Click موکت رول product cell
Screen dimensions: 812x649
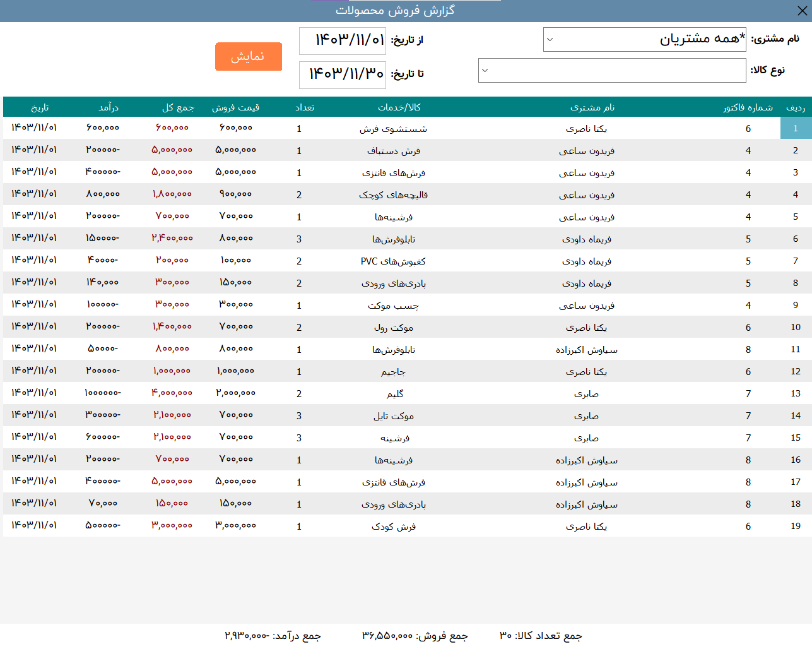click(x=393, y=328)
